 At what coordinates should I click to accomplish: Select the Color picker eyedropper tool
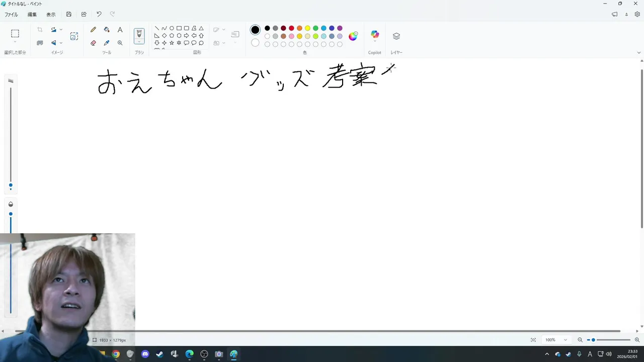coord(107,43)
